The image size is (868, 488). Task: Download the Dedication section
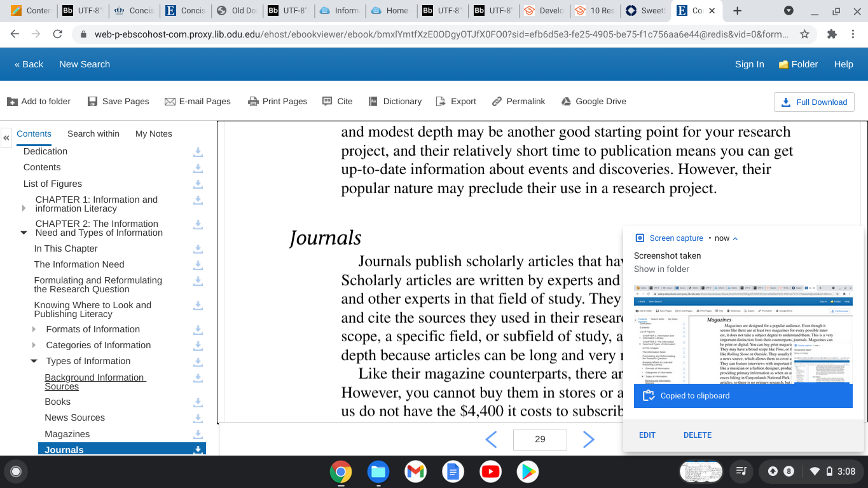click(198, 152)
